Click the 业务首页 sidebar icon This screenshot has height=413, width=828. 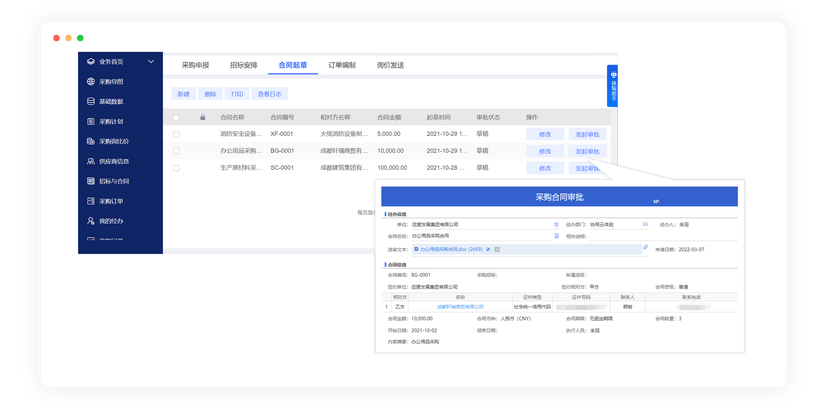[91, 62]
